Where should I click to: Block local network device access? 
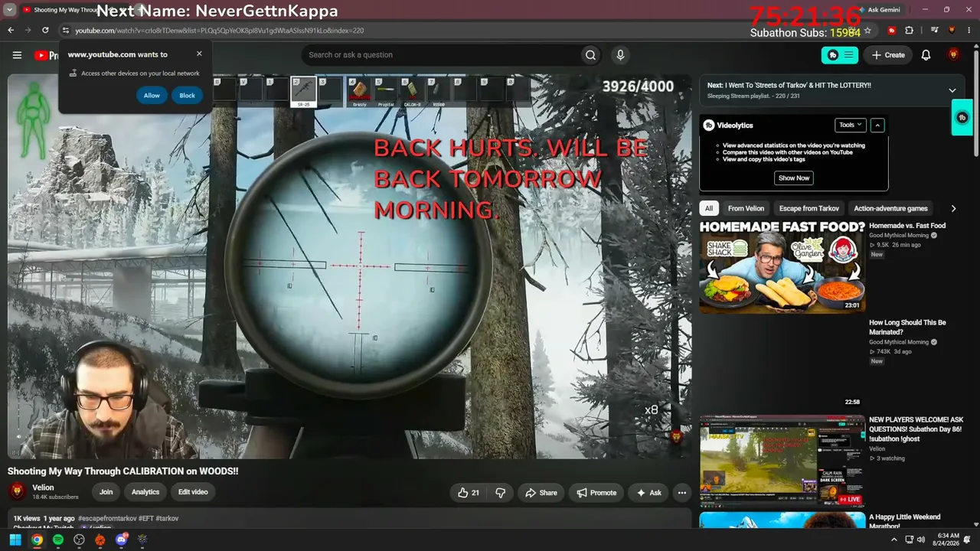tap(187, 96)
